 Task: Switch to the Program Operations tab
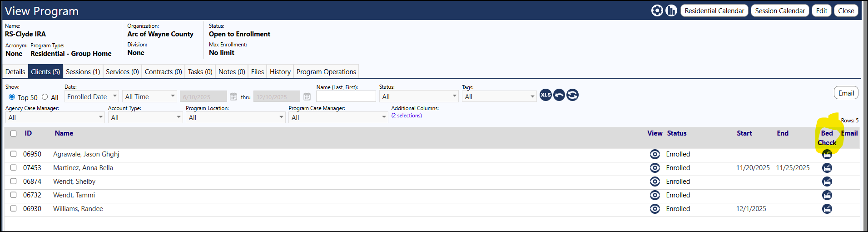pos(326,72)
